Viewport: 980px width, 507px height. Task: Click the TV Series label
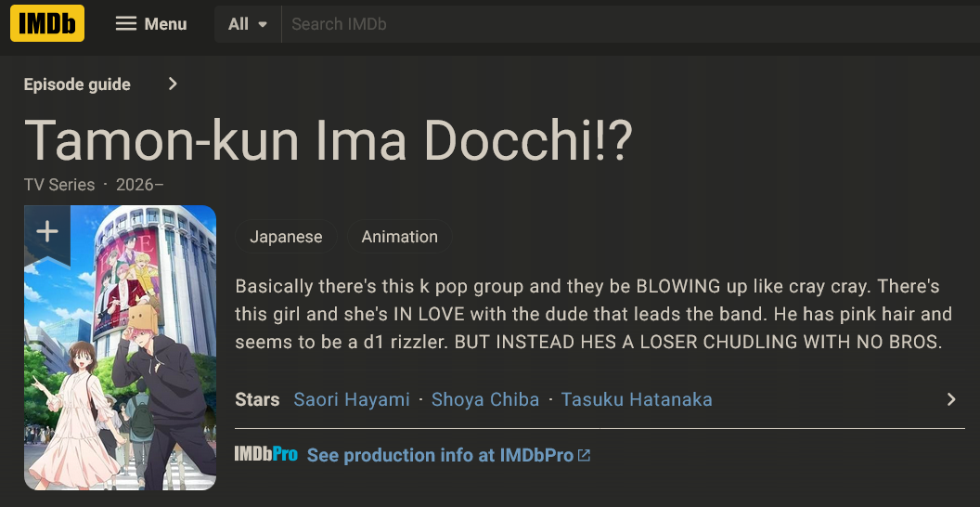59,185
